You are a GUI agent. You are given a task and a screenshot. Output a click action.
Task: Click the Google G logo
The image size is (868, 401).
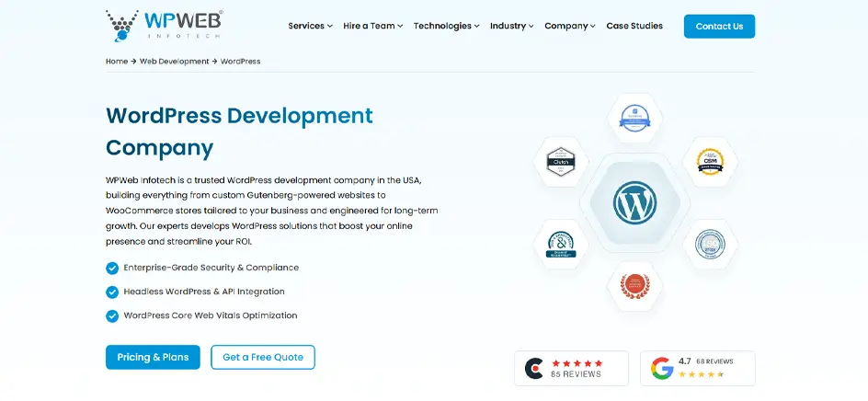point(661,368)
